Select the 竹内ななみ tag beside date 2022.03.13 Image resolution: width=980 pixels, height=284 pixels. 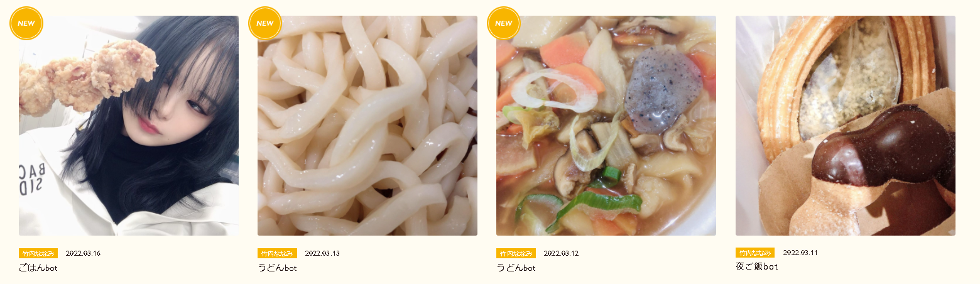click(277, 253)
